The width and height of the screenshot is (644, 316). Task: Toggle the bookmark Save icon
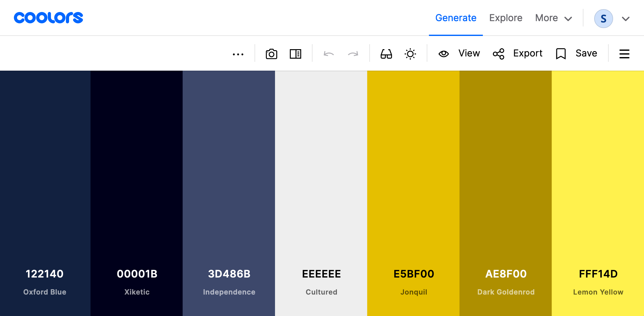[561, 53]
